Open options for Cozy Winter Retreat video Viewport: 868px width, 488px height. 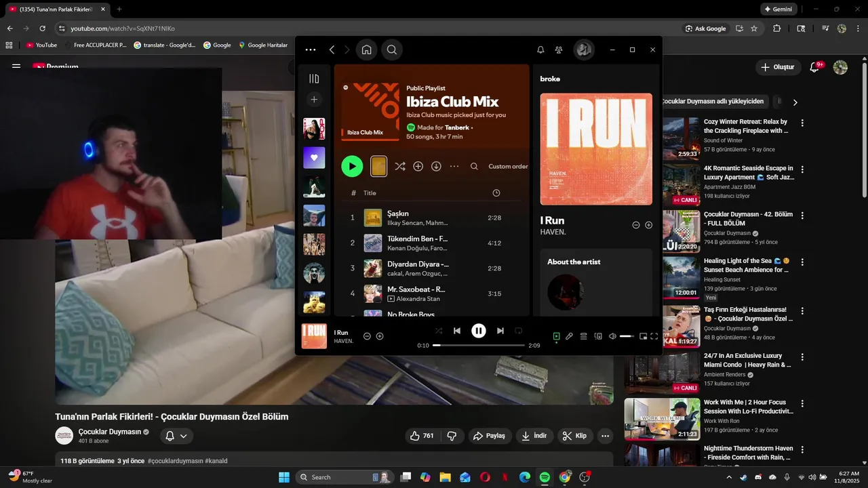[802, 123]
